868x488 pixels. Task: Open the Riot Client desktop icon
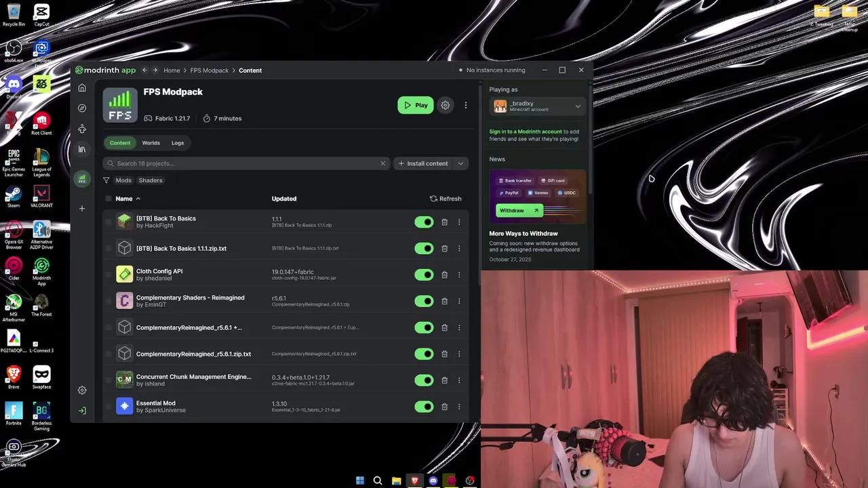click(x=41, y=124)
